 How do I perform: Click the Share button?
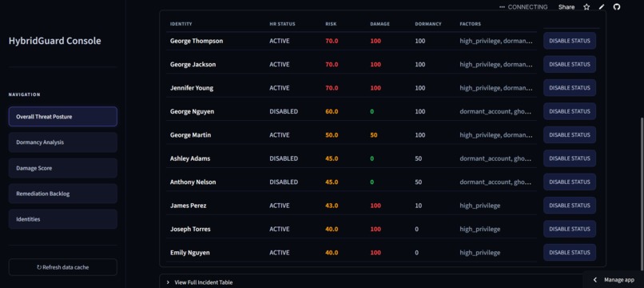(x=566, y=7)
